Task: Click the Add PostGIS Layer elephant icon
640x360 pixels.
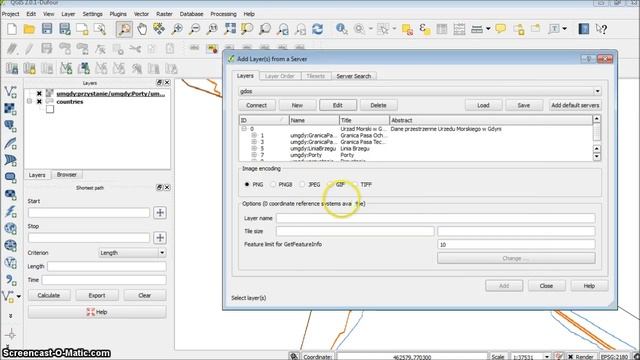Action: click(10, 126)
